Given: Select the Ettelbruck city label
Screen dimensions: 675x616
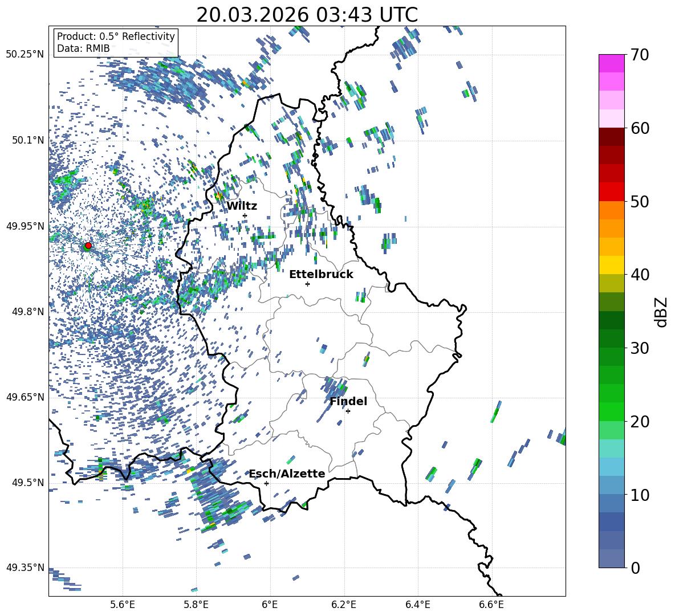Looking at the screenshot, I should 320,274.
